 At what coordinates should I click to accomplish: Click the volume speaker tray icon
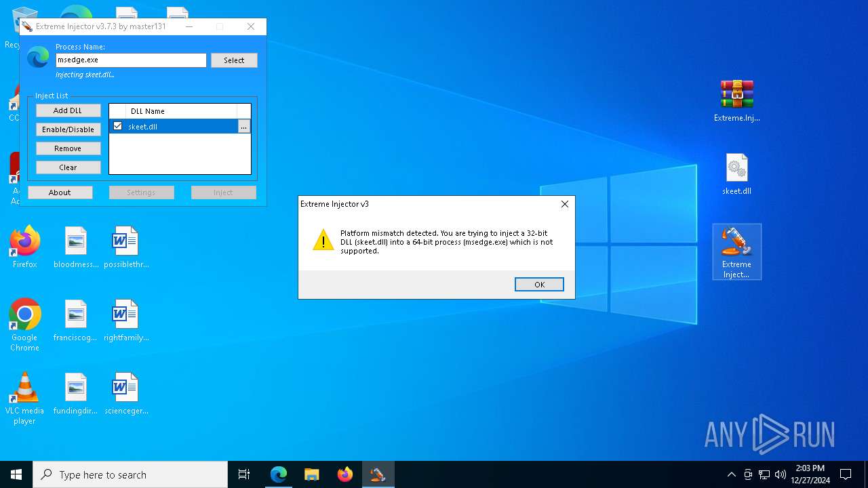pyautogui.click(x=781, y=474)
